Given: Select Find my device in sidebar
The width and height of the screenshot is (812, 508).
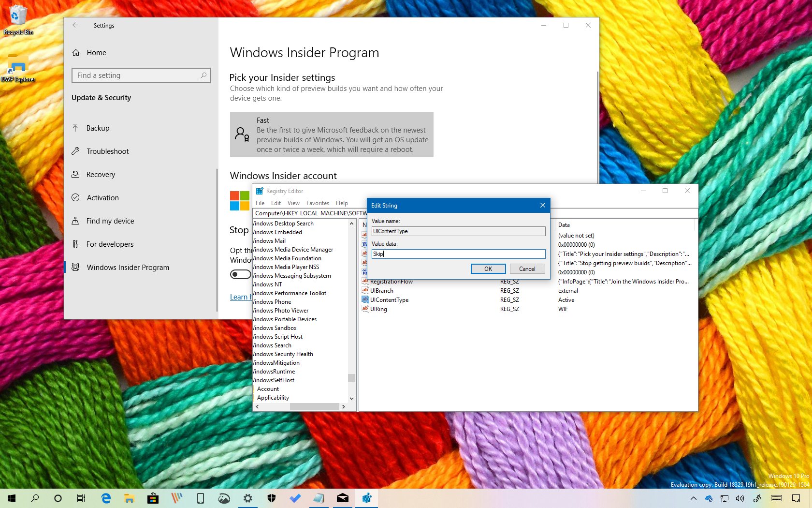Looking at the screenshot, I should 110,221.
